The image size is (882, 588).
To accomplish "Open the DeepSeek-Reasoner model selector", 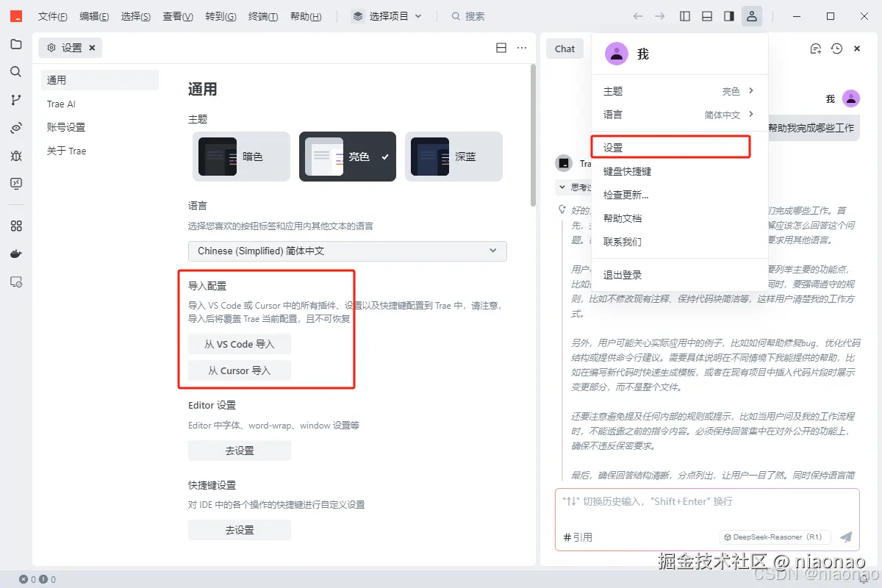I will [775, 537].
